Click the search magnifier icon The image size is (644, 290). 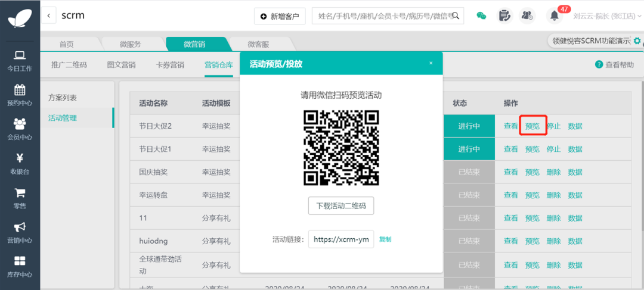456,17
